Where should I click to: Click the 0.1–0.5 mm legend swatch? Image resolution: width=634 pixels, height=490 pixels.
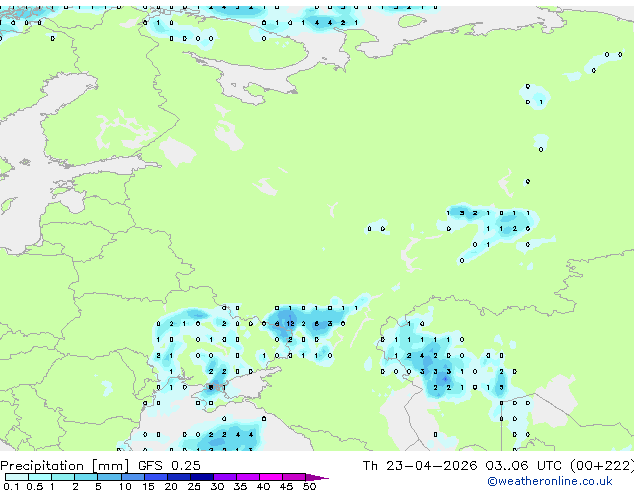point(17,477)
